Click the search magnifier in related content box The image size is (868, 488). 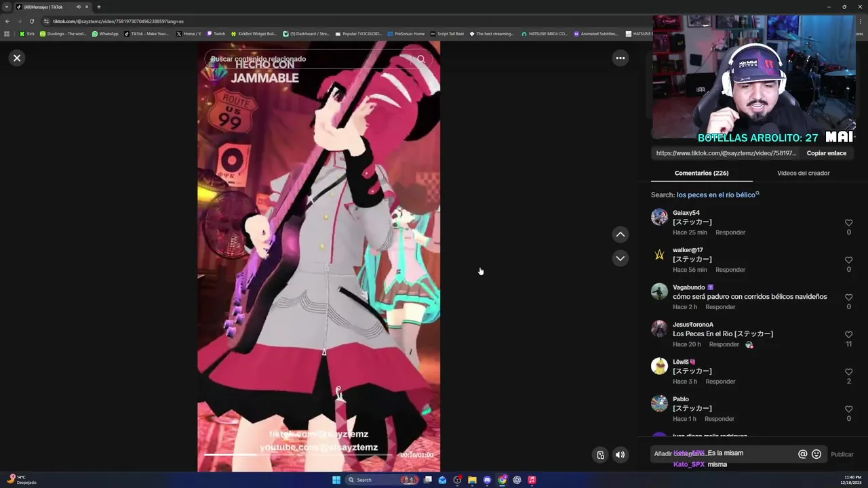pos(421,59)
